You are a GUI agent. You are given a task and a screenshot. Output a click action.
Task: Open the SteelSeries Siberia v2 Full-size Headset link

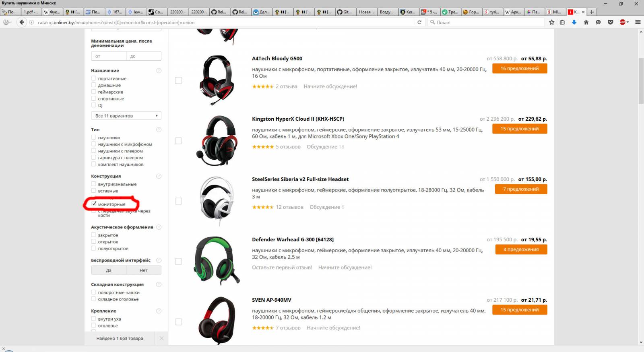click(x=300, y=179)
